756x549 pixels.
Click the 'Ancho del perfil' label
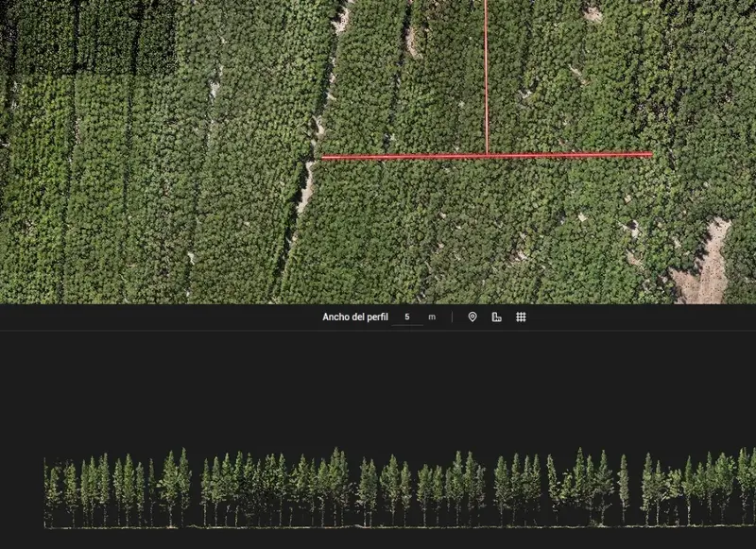coord(355,317)
